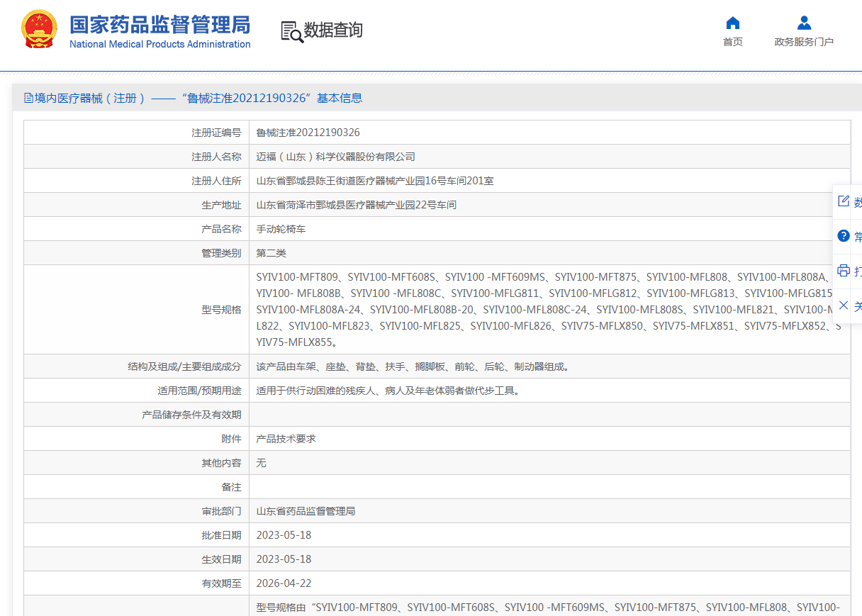Go to 首页 via the house icon
The height and width of the screenshot is (616, 862).
[733, 23]
